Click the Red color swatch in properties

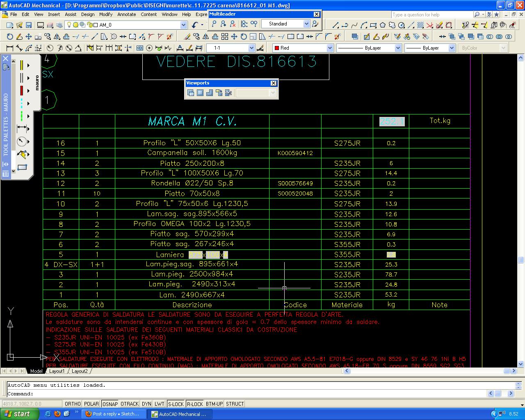[276, 48]
